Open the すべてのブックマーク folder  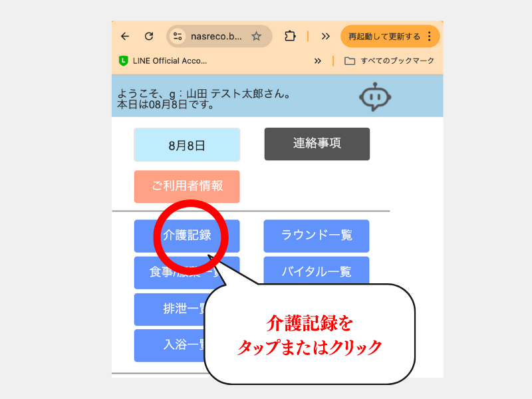click(x=390, y=61)
